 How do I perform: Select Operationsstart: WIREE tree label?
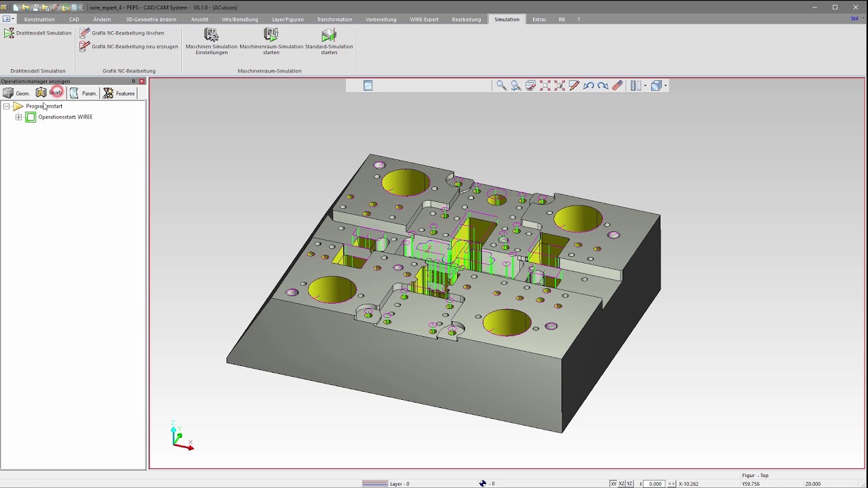[65, 117]
